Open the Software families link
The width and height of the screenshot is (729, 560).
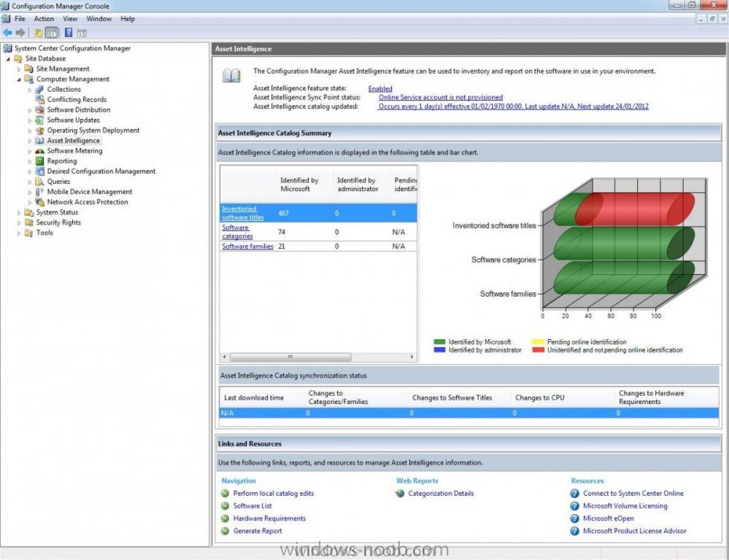click(x=247, y=246)
